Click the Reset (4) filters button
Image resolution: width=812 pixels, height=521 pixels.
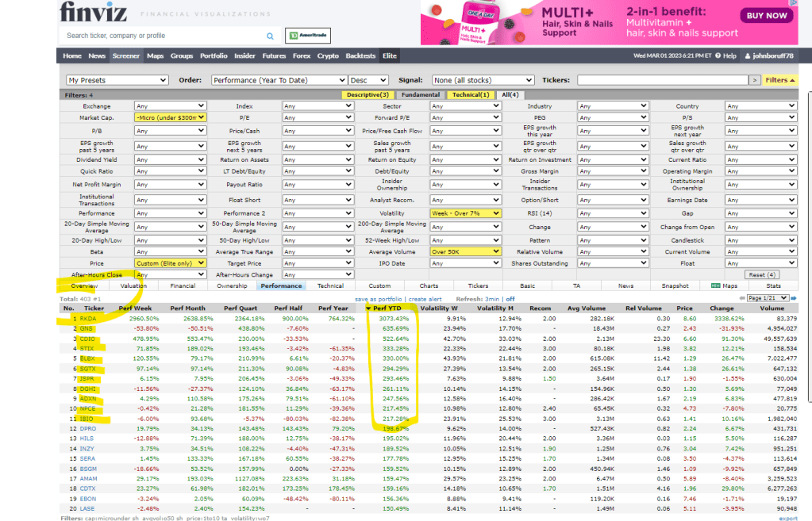(761, 274)
